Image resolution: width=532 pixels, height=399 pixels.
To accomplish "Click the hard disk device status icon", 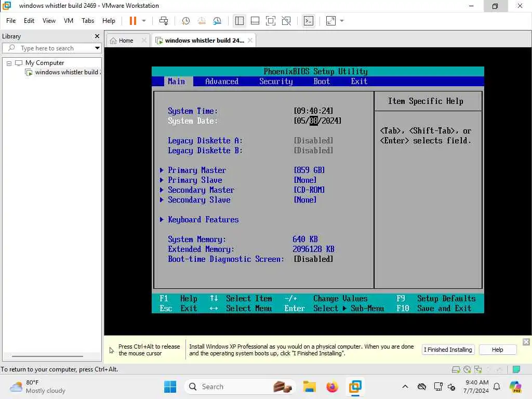I will click(x=456, y=369).
